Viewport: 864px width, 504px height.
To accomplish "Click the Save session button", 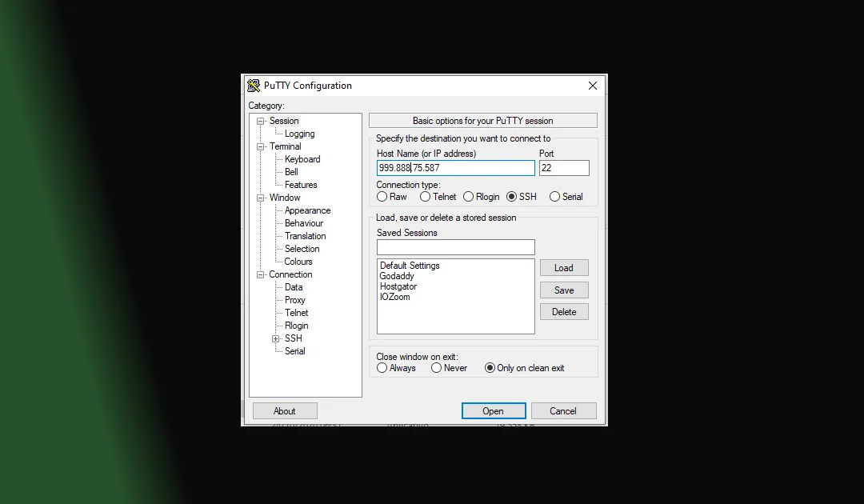I will [564, 290].
